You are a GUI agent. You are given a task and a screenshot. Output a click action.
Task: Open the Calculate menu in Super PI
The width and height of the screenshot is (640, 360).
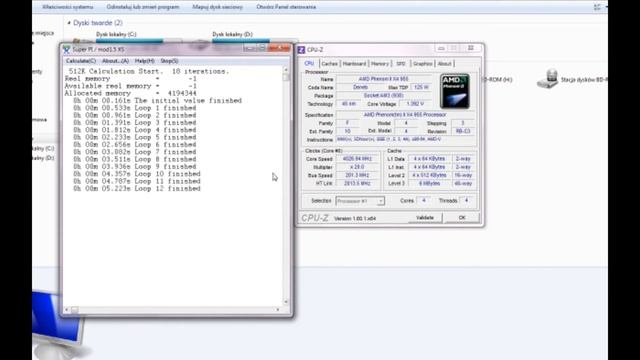81,61
